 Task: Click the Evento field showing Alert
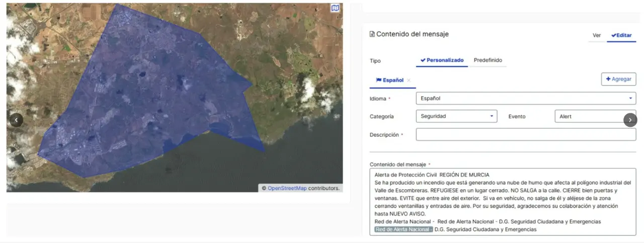(589, 116)
